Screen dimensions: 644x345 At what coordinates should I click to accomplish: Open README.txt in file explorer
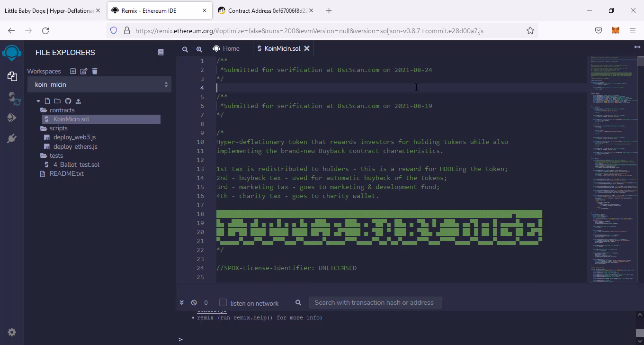click(66, 173)
